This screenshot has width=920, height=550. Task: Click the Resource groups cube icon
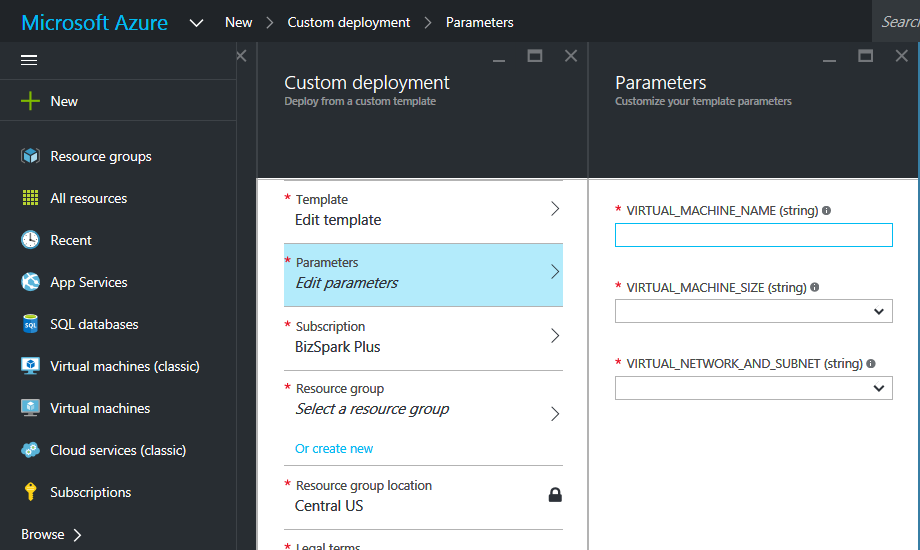(x=31, y=156)
